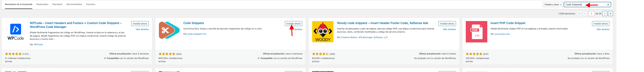Viewport: 644px width, 72px height.
Task: Click Instalar ahora for Code Snippets
Action: (293, 24)
